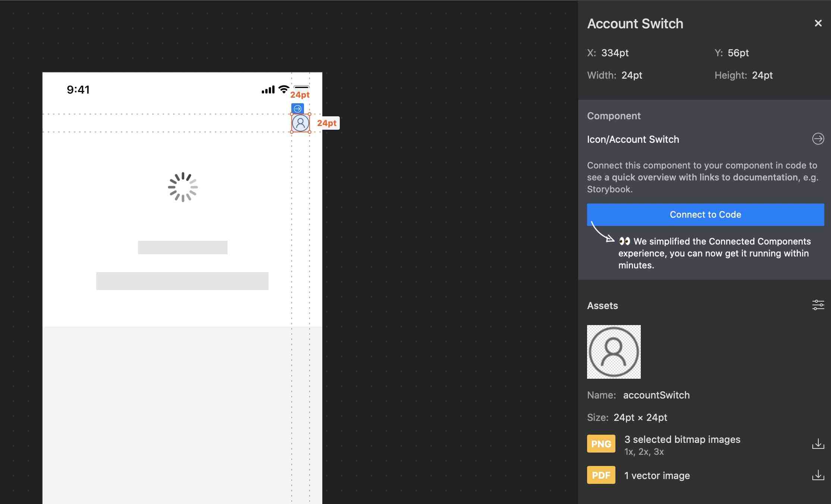Screen dimensions: 831x504
Task: Click the Width value 24pt
Action: 631,75
